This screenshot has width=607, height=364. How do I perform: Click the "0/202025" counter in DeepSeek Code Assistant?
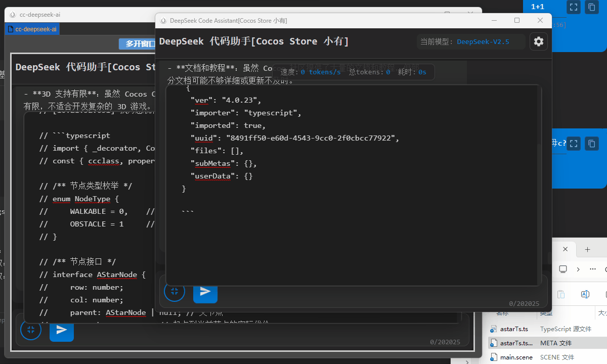(x=525, y=304)
